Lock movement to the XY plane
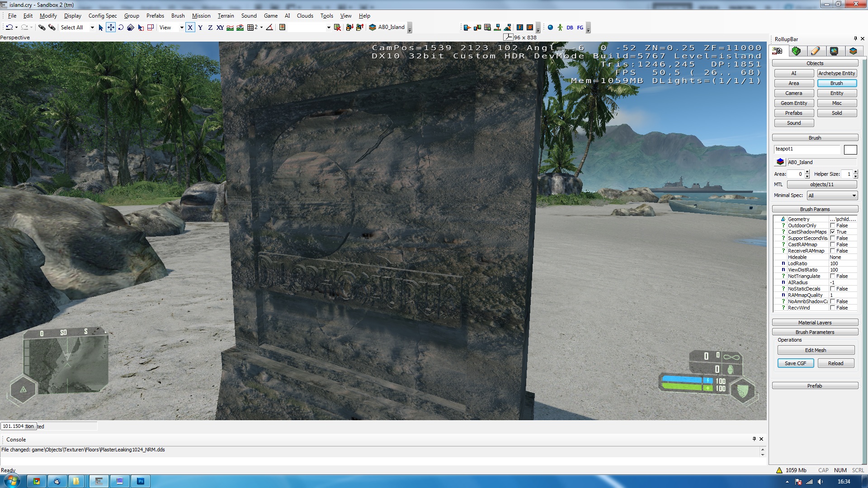The image size is (868, 488). click(220, 28)
